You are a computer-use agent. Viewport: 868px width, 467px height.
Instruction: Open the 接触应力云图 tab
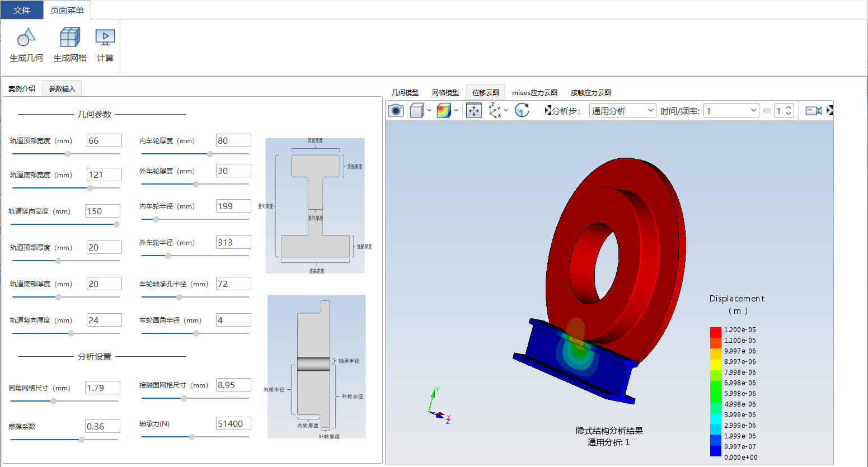(x=591, y=92)
